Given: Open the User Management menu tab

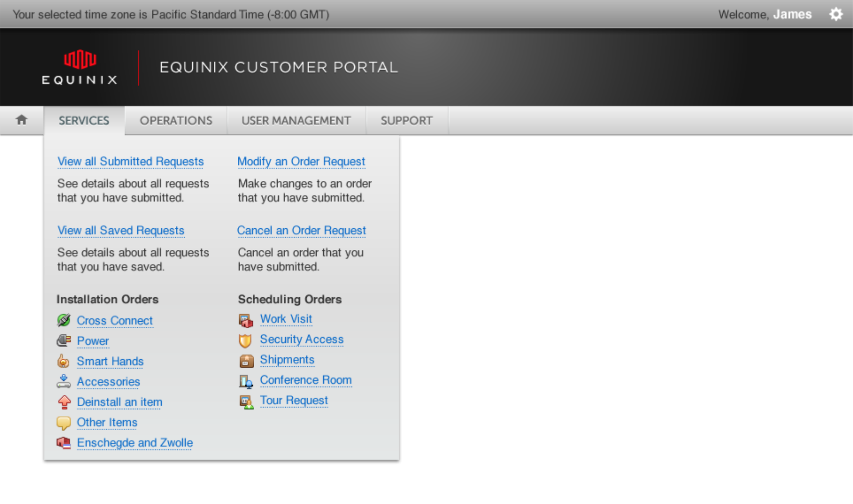Looking at the screenshot, I should click(x=296, y=120).
